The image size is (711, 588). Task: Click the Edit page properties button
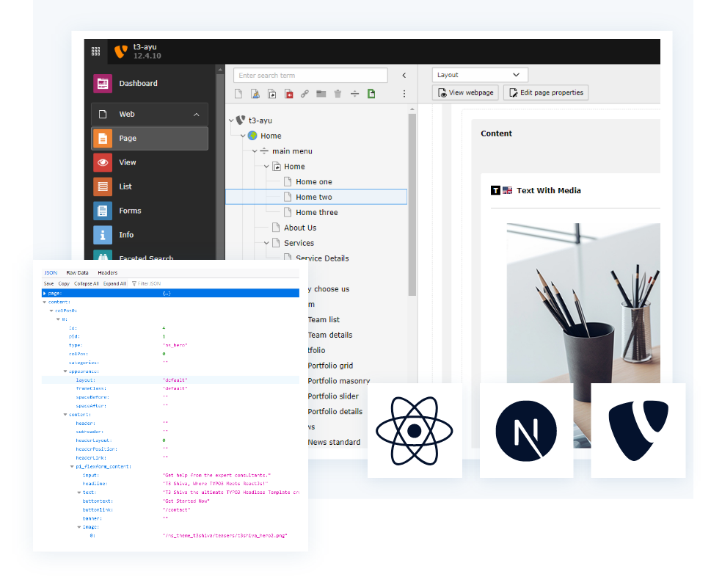(x=545, y=92)
